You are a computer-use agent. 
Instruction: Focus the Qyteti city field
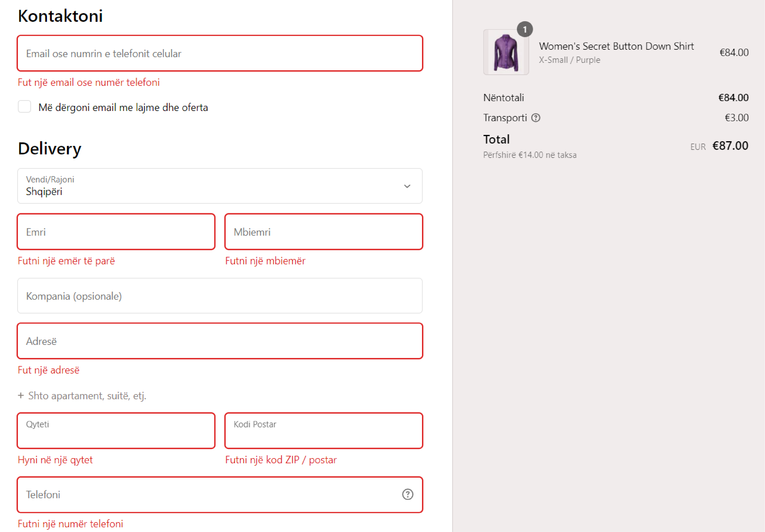116,431
